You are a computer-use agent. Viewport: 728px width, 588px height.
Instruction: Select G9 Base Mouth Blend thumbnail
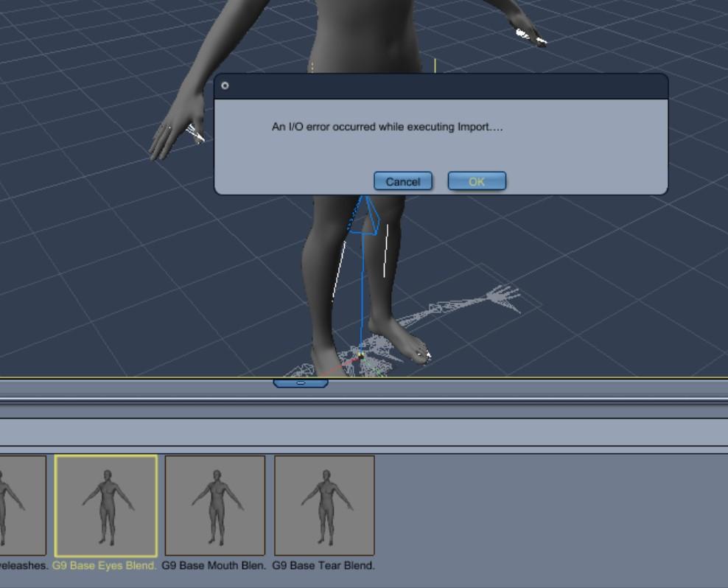215,505
